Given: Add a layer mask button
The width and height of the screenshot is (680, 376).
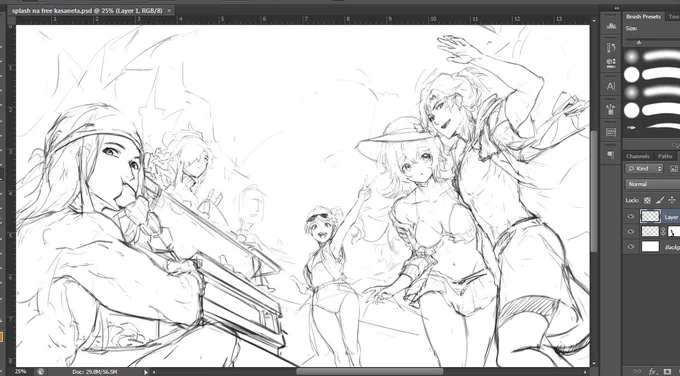Looking at the screenshot, I should (667, 371).
